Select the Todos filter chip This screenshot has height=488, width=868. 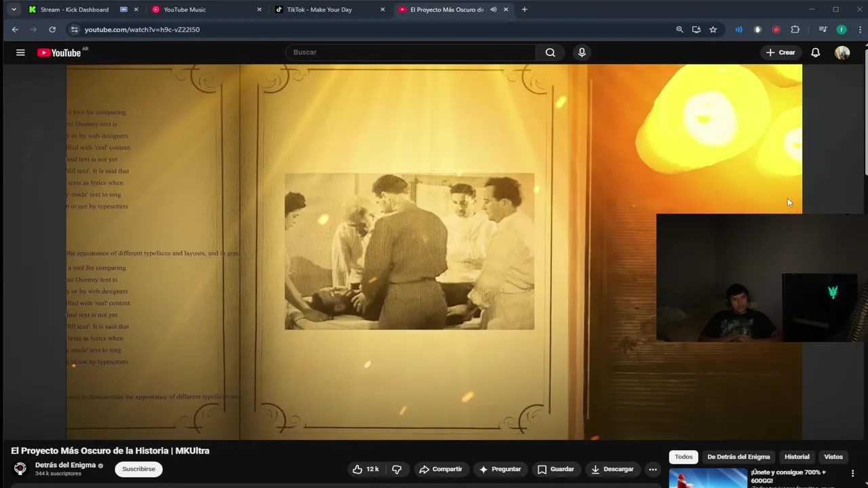point(684,457)
